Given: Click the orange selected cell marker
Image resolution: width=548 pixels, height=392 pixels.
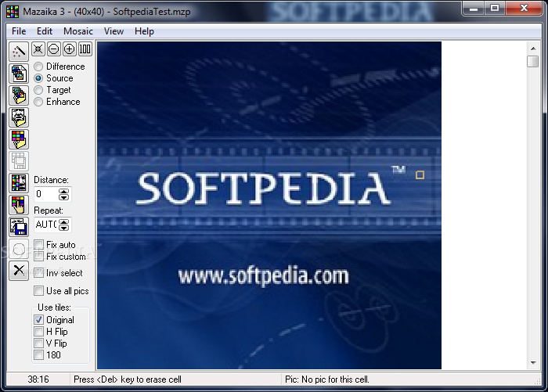Looking at the screenshot, I should [420, 175].
